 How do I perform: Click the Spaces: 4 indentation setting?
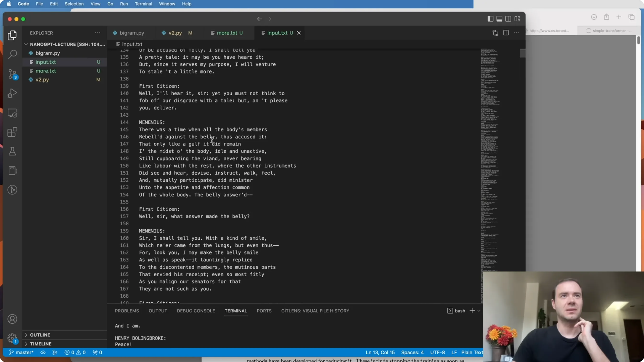(412, 352)
